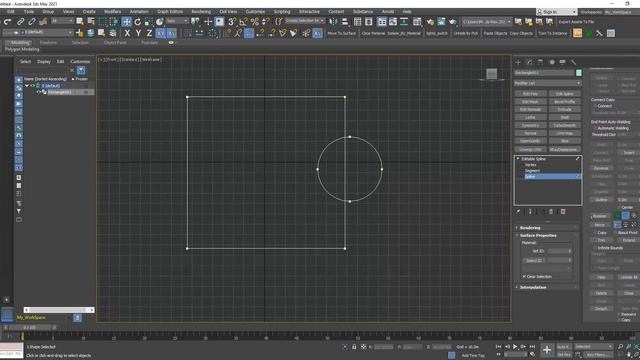Click the Remove modifier trash icon
The image size is (640, 360).
[x=551, y=212]
